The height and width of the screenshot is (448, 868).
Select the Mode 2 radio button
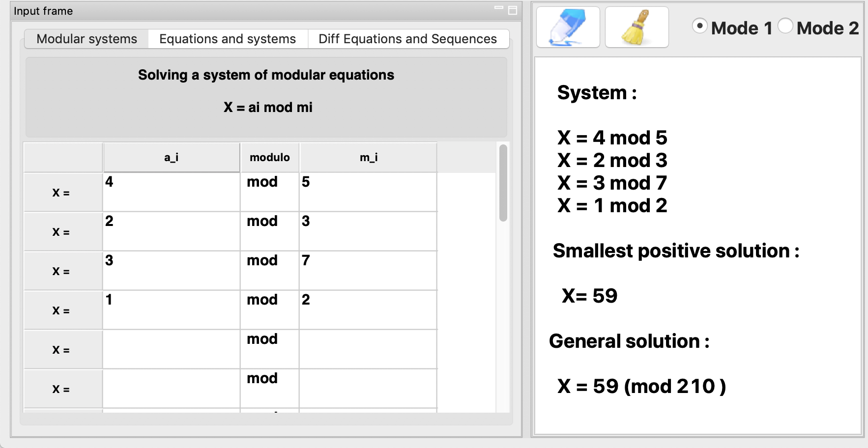click(x=785, y=26)
